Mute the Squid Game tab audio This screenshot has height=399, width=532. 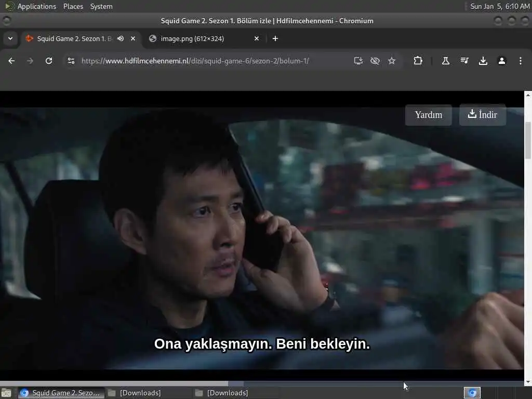pyautogui.click(x=121, y=38)
